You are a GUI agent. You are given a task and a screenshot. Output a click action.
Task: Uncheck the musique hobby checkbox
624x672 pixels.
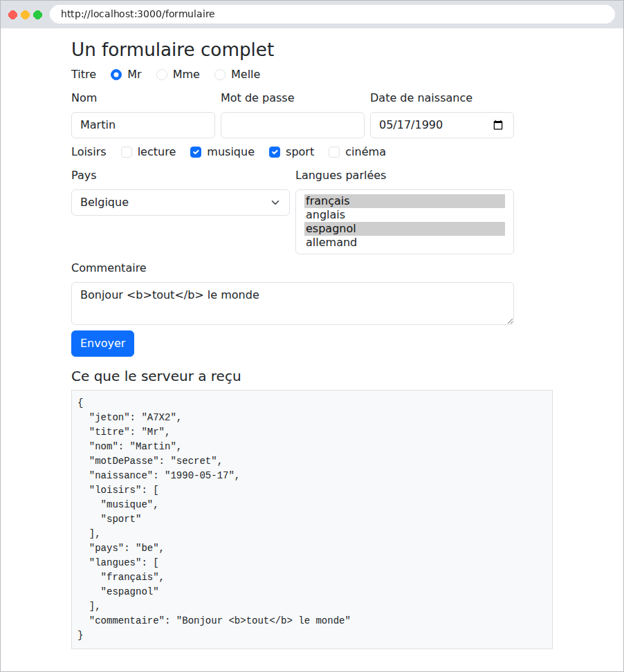coord(196,152)
